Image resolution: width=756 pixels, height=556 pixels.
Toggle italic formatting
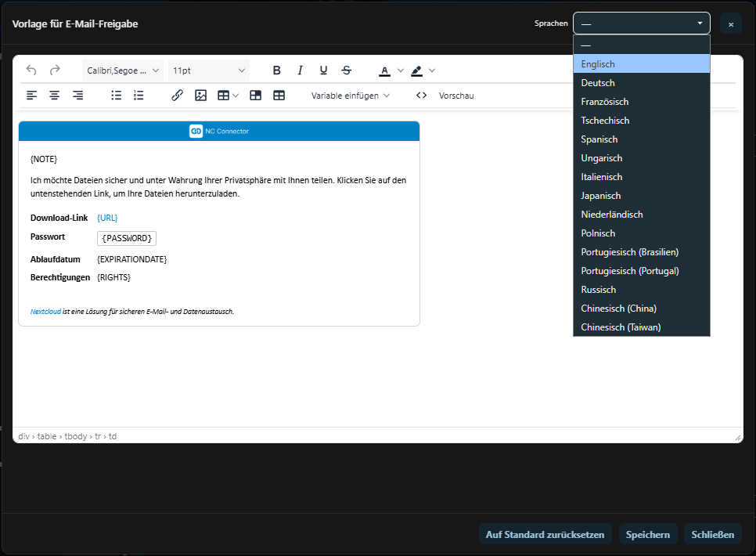pos(300,70)
